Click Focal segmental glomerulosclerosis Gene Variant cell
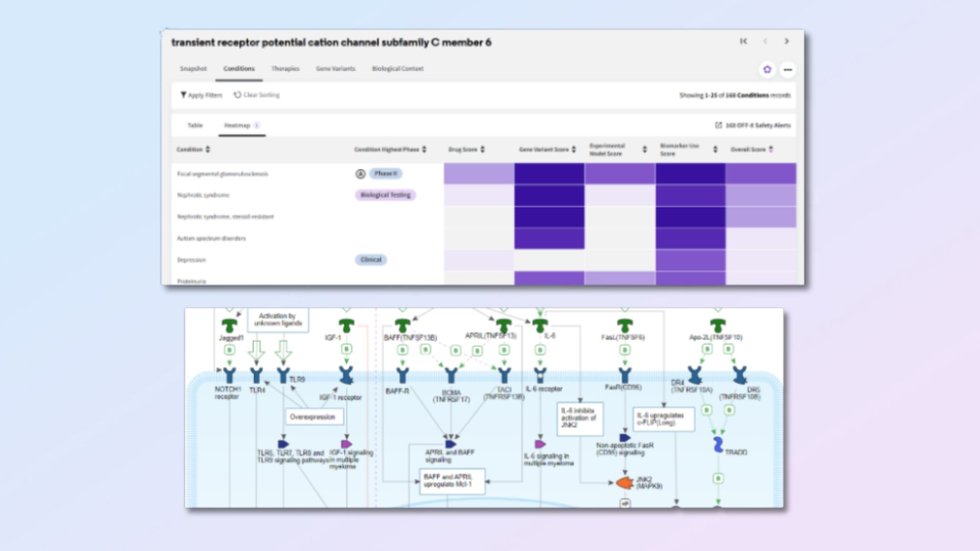 pyautogui.click(x=549, y=173)
